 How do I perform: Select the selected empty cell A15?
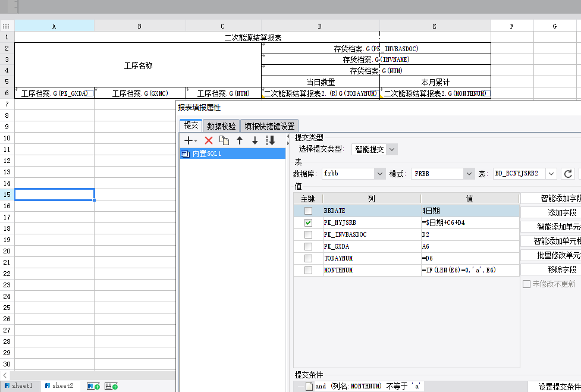click(55, 195)
